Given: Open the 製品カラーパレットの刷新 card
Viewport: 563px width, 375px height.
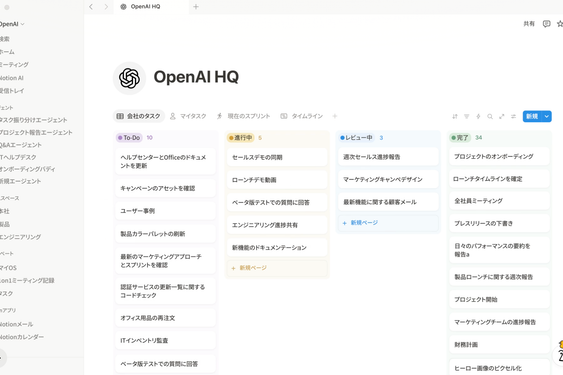Looking at the screenshot, I should tap(166, 234).
